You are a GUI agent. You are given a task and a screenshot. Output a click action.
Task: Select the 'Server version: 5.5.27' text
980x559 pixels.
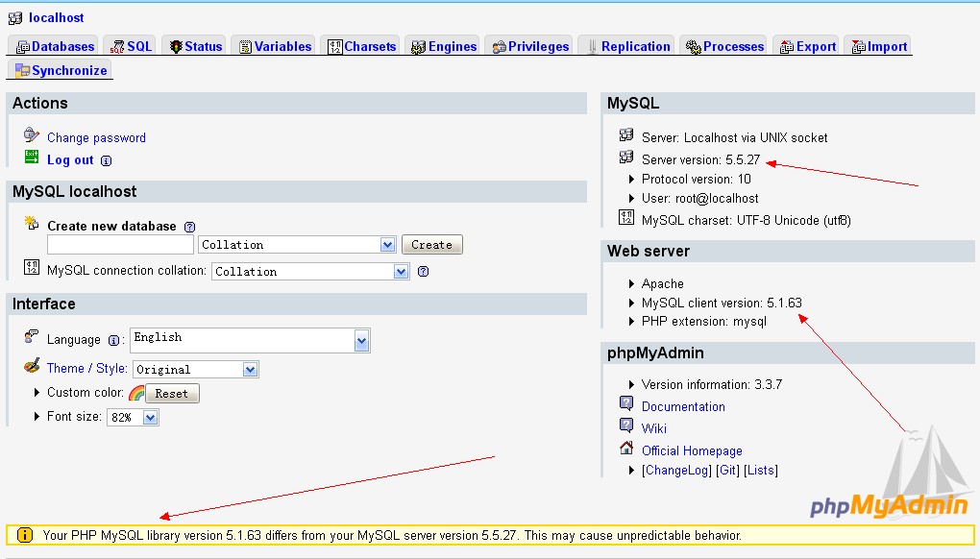coord(700,159)
